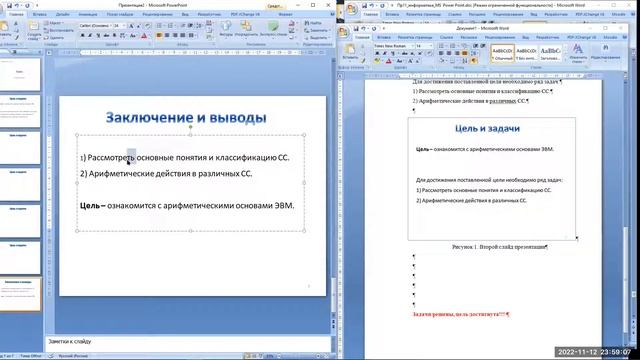Click Paste in front Word window

[350, 53]
